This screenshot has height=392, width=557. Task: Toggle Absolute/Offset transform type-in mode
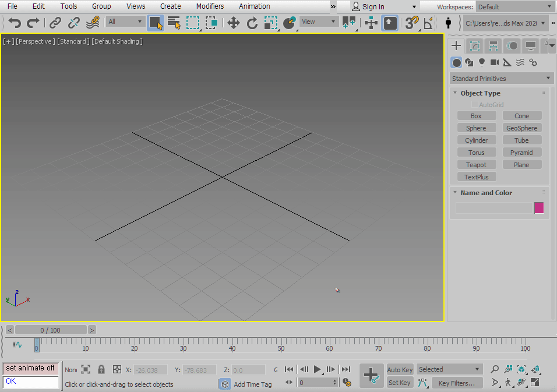click(117, 370)
